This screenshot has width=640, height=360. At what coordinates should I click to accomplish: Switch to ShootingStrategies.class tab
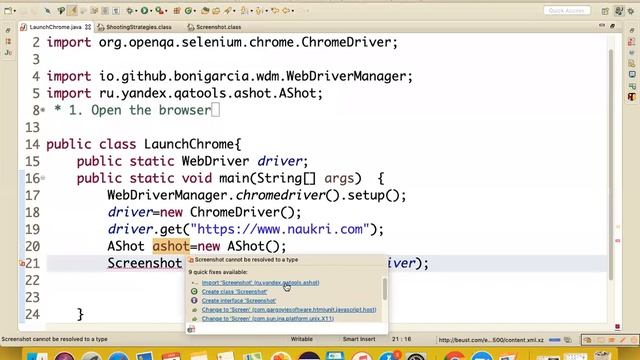click(139, 27)
